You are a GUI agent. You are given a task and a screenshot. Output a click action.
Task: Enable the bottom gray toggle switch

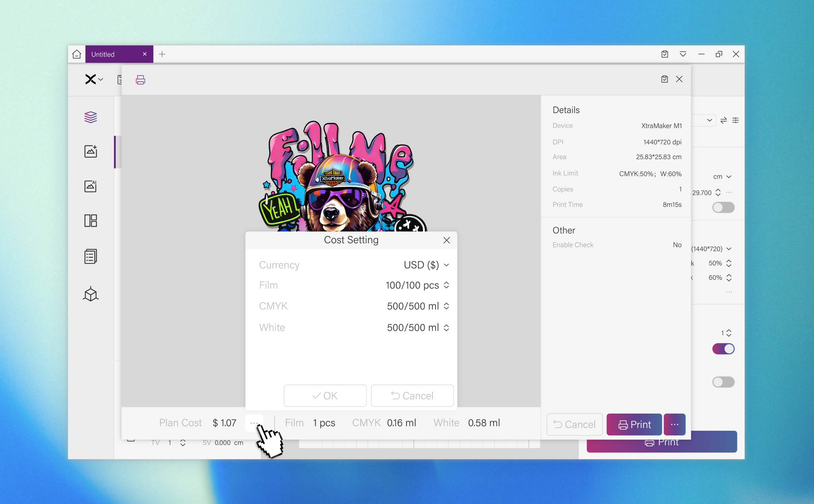pyautogui.click(x=723, y=382)
